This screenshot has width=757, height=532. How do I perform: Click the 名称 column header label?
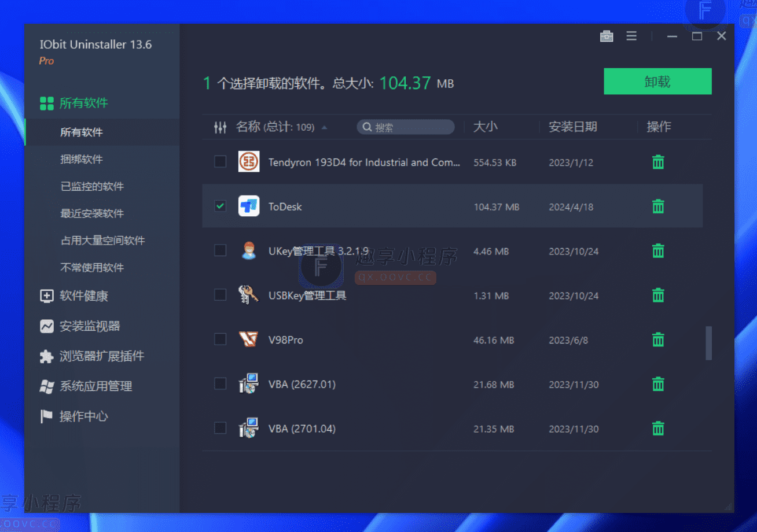pos(248,127)
